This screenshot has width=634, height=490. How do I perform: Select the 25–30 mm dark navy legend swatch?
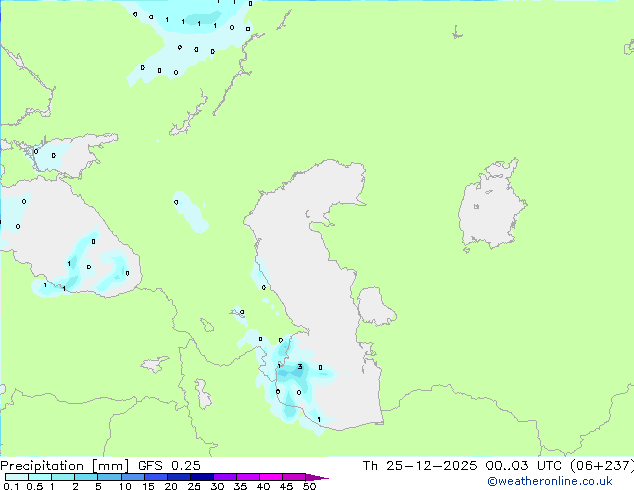coord(205,477)
